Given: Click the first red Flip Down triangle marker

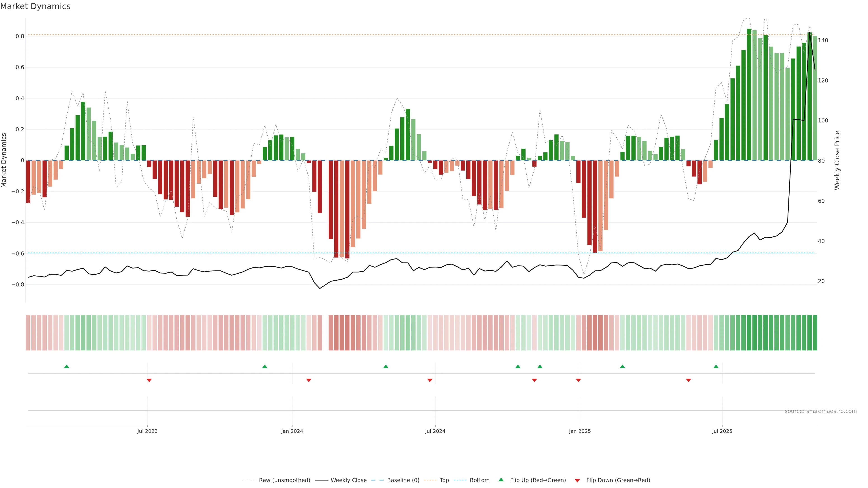Looking at the screenshot, I should coord(149,380).
